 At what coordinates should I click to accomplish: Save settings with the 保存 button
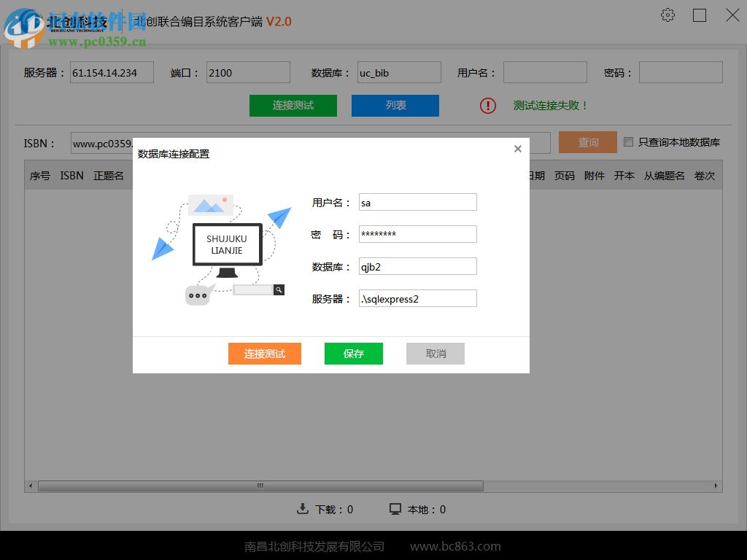point(353,354)
